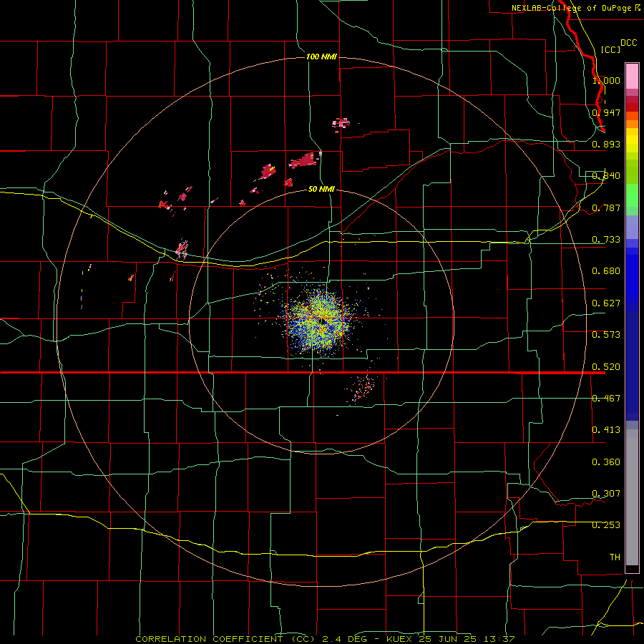Pick the gray low-value segment of color bar
The height and width of the screenshot is (644, 644).
pos(632,497)
